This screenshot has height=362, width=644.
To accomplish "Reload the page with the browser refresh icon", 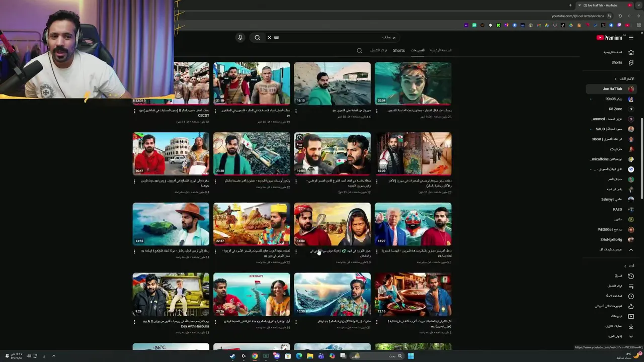I will point(620,16).
